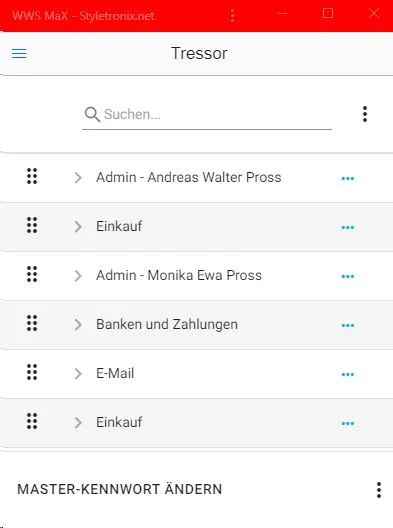
Task: Click the drag handle of Admin - Monika Ewa Pross
Action: click(x=32, y=274)
